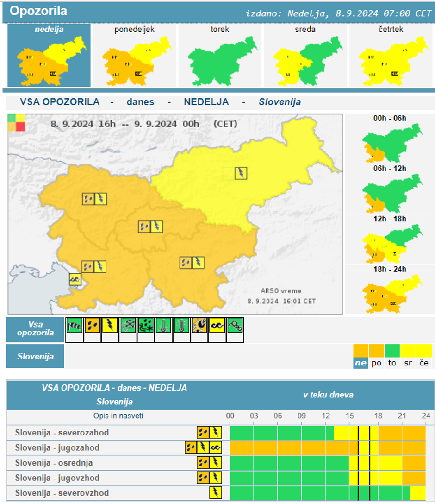The width and height of the screenshot is (435, 504).
Task: Select the thunderstorm lightning filter icon
Action: (x=110, y=325)
